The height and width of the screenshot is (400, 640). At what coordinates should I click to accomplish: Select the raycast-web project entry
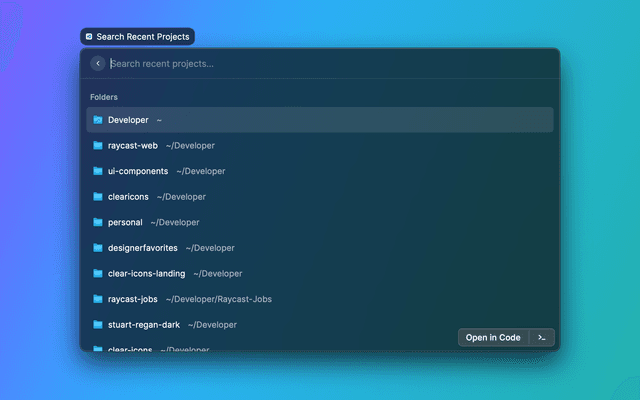[x=320, y=145]
